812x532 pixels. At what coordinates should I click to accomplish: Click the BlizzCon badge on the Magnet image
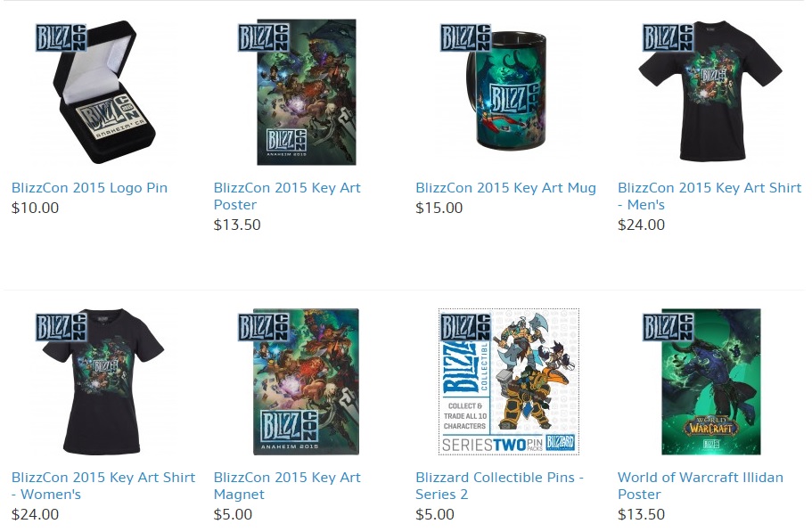pos(263,327)
